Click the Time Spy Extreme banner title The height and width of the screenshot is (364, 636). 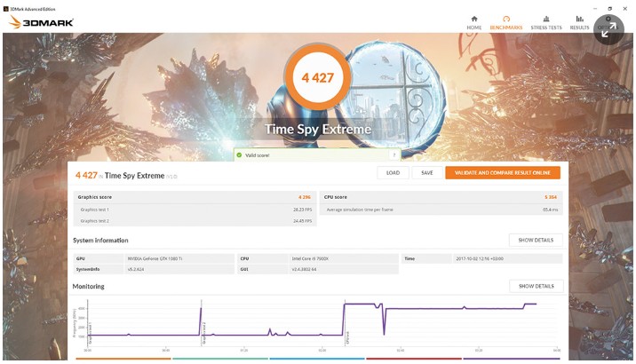tap(318, 130)
